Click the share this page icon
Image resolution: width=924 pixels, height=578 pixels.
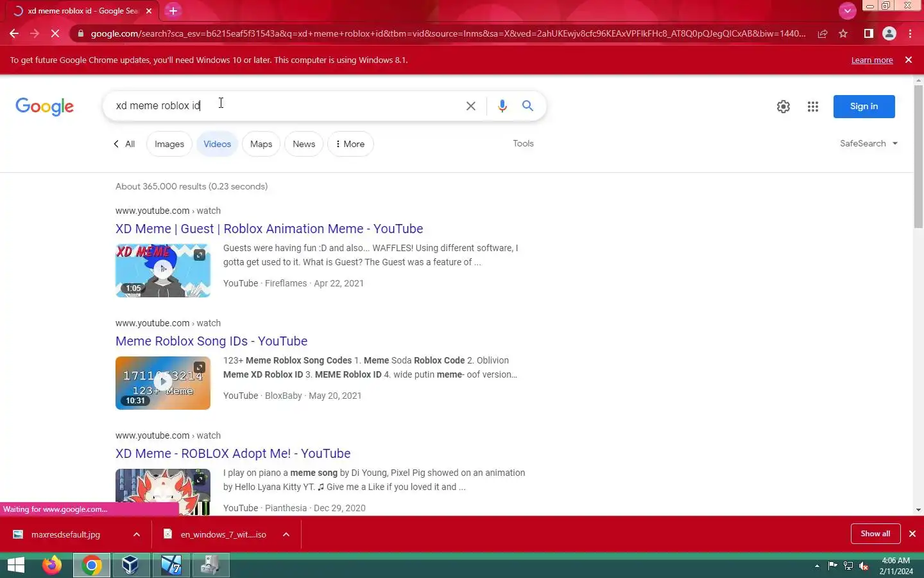[x=822, y=33]
